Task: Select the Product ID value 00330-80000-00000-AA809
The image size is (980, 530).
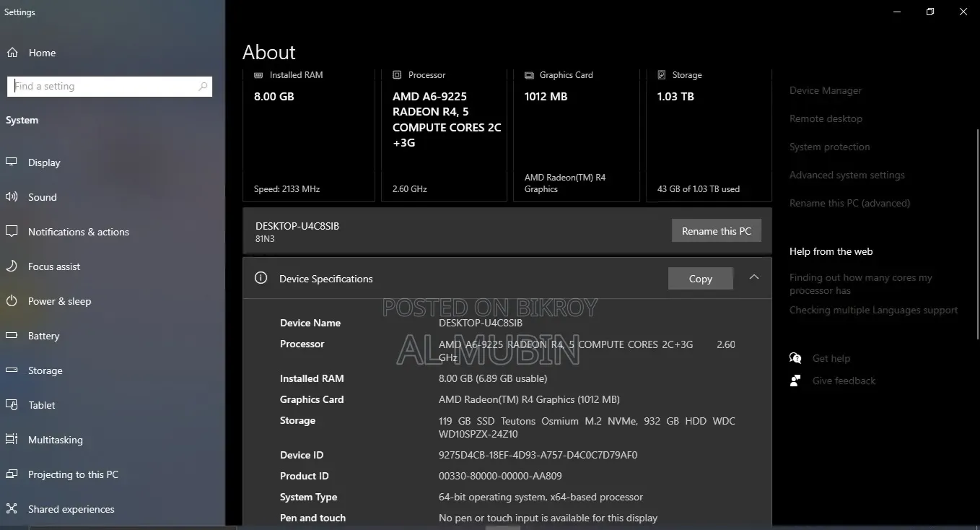Action: [x=500, y=476]
